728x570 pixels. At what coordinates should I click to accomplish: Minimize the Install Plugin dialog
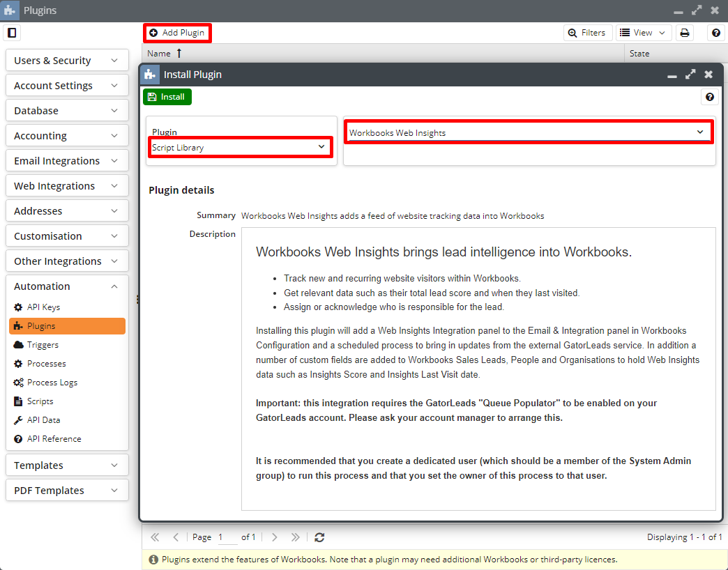tap(672, 75)
